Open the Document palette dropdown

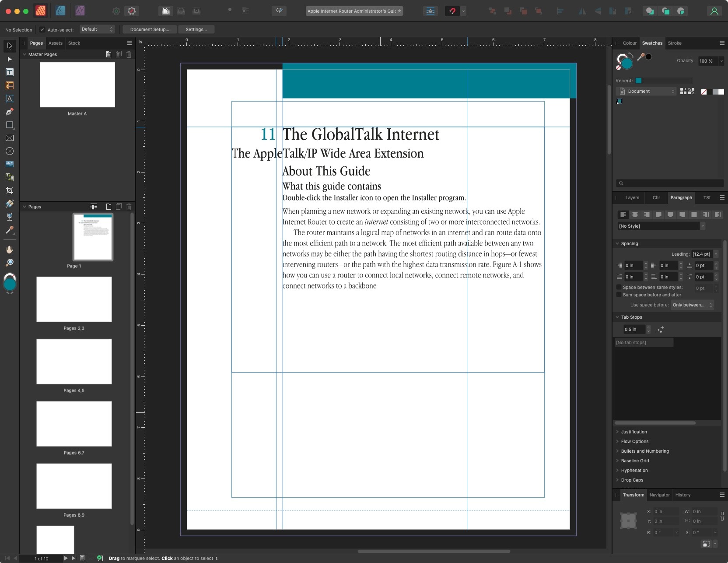click(x=646, y=91)
